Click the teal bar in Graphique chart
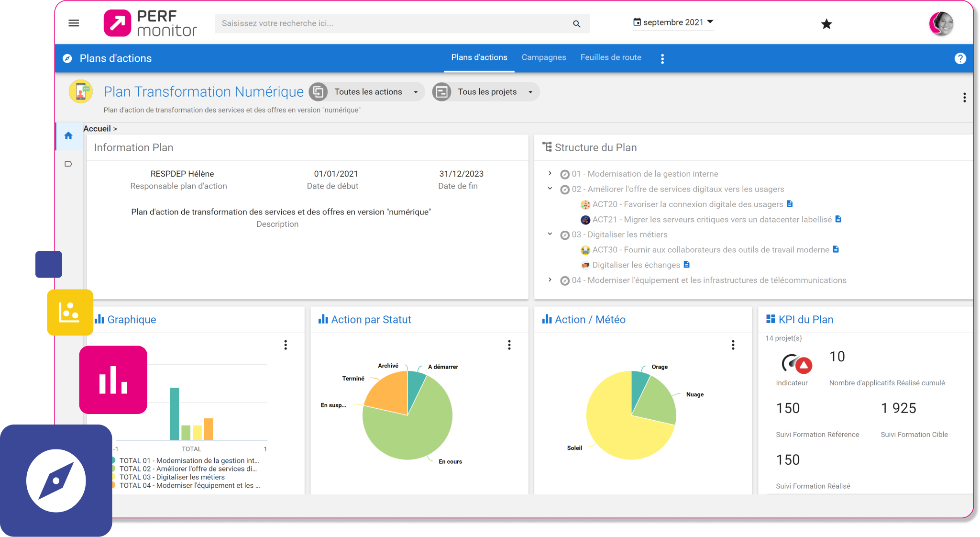 175,414
